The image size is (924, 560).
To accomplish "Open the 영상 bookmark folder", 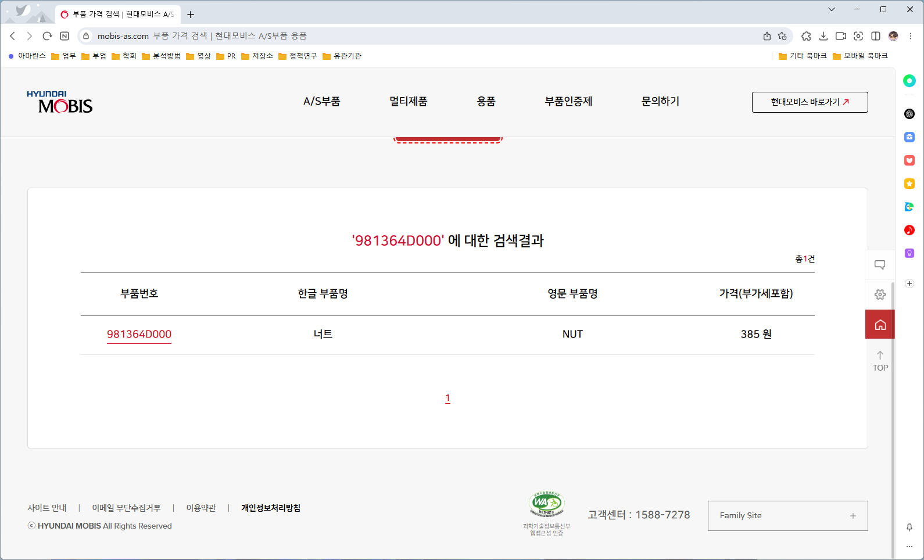I will coord(198,56).
